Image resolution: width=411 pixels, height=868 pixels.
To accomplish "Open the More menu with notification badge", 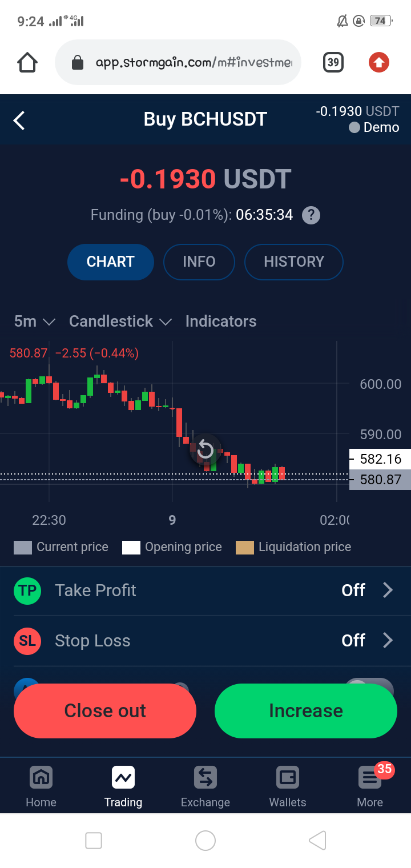I will coord(370,787).
